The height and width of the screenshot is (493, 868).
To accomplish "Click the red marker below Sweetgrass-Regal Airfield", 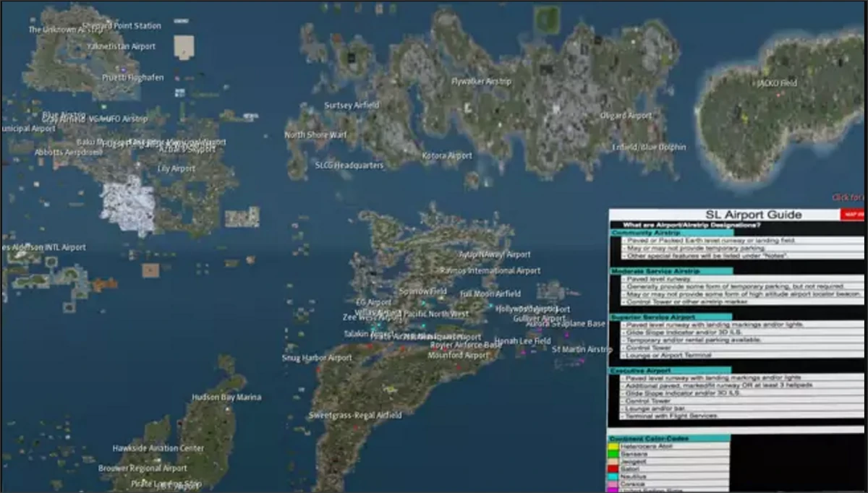I will 356,426.
